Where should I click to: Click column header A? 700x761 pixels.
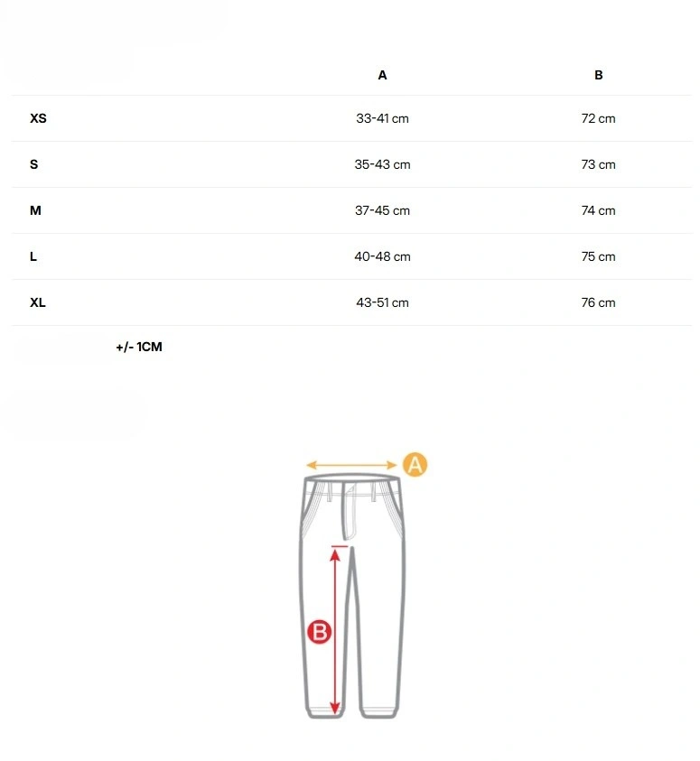[383, 75]
